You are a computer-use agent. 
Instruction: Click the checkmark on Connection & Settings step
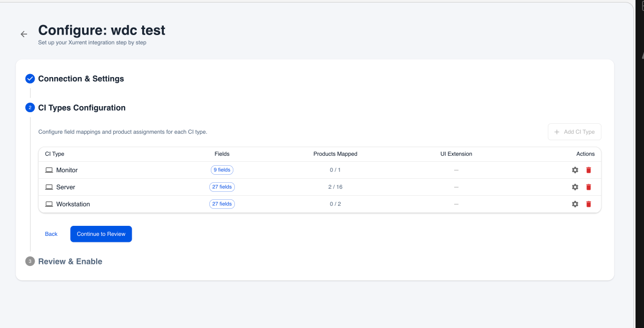(30, 78)
